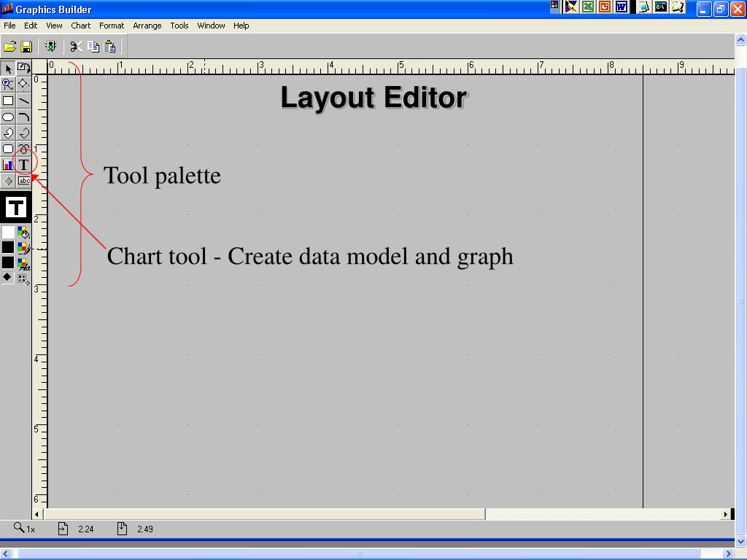Select the Line drawing tool

[x=23, y=101]
